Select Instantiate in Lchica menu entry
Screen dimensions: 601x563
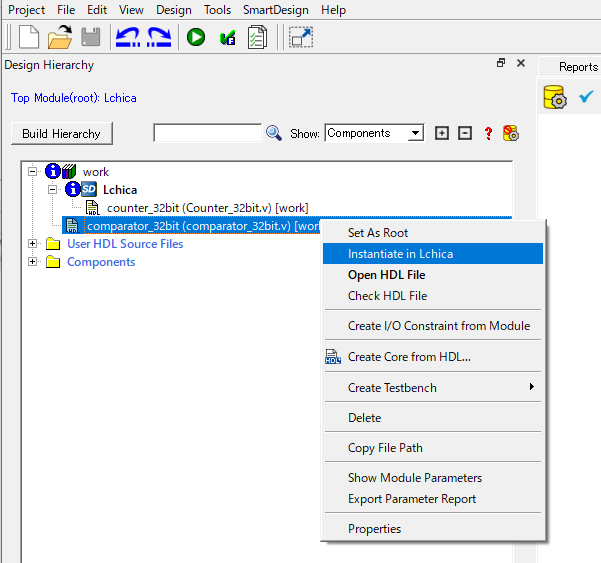point(400,254)
